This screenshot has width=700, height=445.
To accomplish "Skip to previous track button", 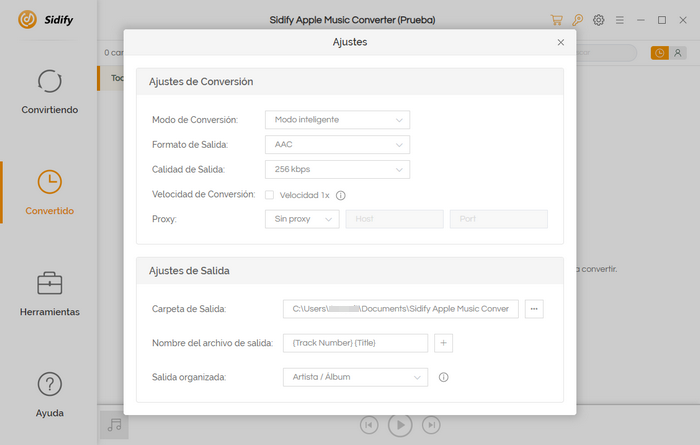I will click(369, 425).
